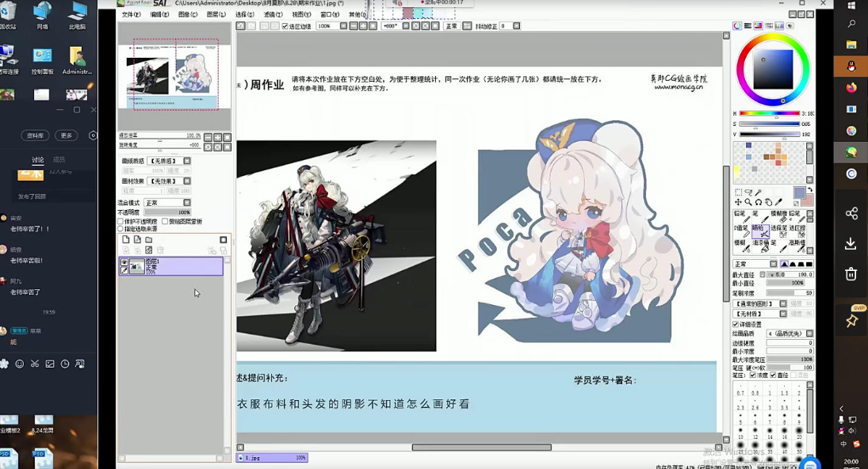Open the 通常的圆形 brush shape dropdown
The height and width of the screenshot is (469, 868).
click(x=782, y=303)
